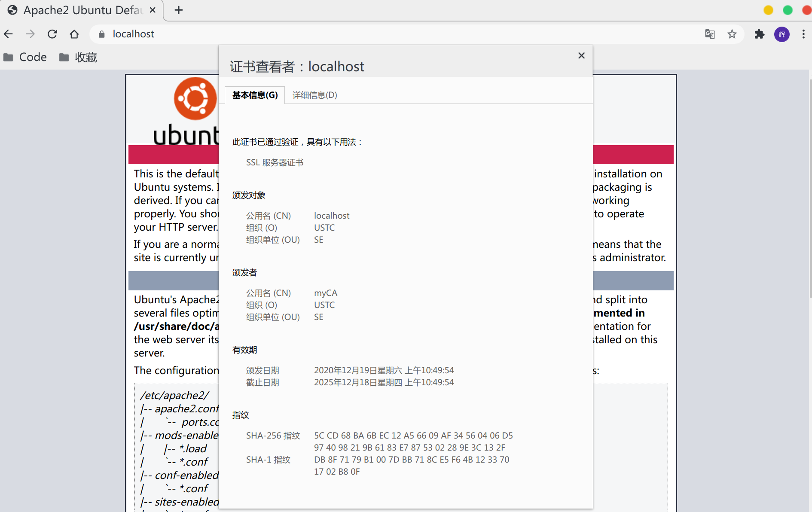Image resolution: width=812 pixels, height=512 pixels.
Task: Reload the localhost page
Action: point(52,34)
